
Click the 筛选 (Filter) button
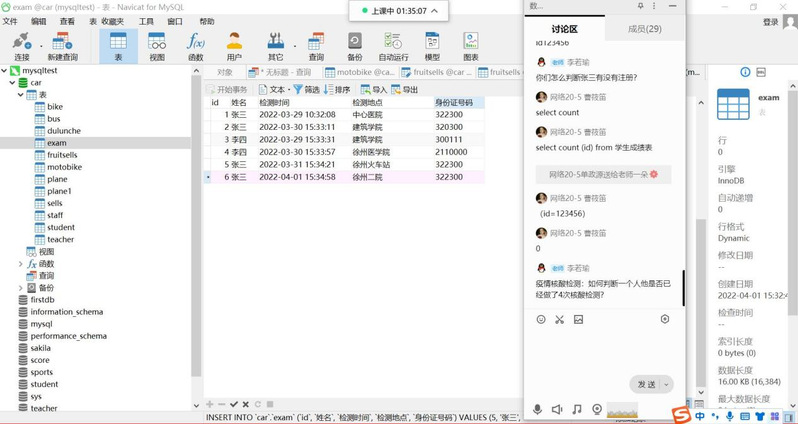[x=306, y=89]
